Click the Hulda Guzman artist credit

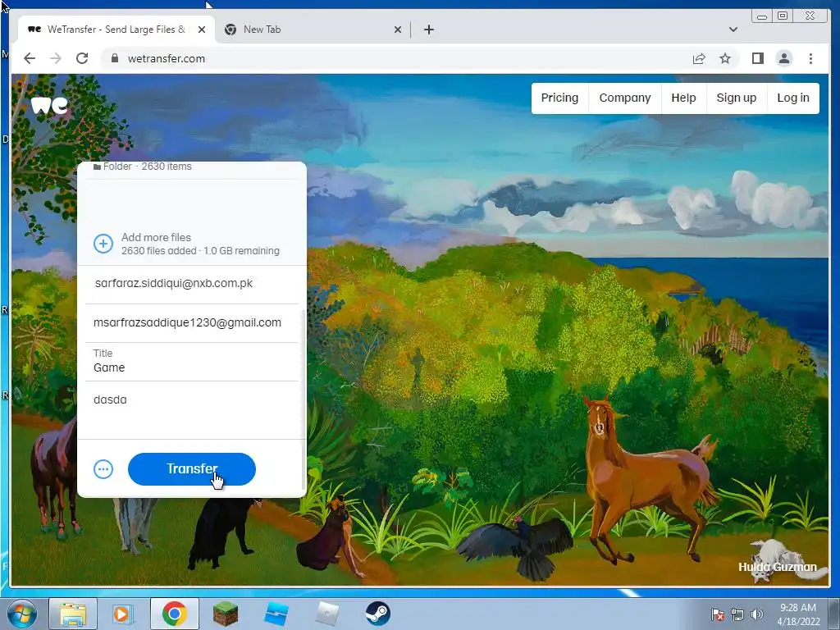point(778,567)
